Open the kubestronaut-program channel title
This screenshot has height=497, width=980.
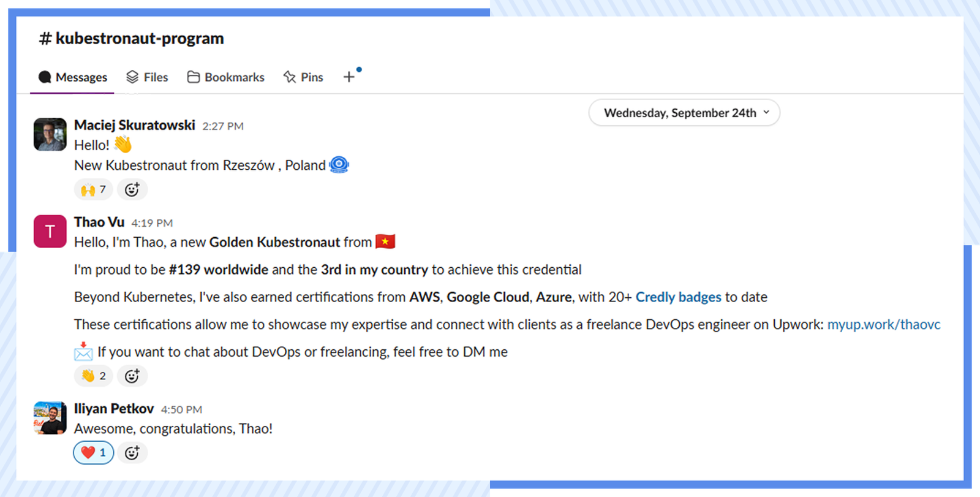(132, 39)
